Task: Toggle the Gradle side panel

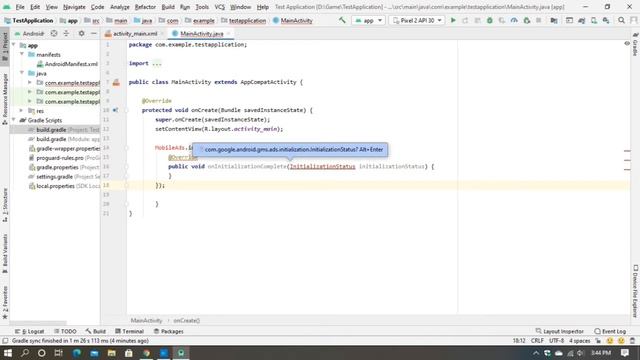Action: coord(635,44)
